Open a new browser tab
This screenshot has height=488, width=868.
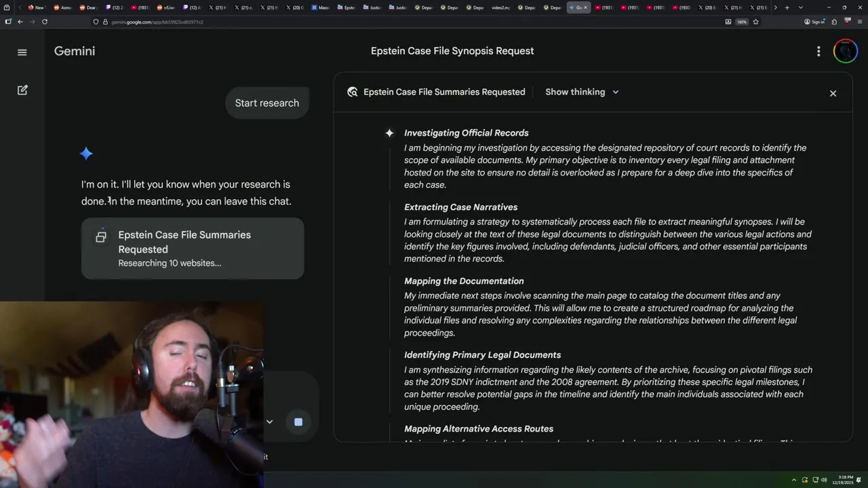pos(787,7)
